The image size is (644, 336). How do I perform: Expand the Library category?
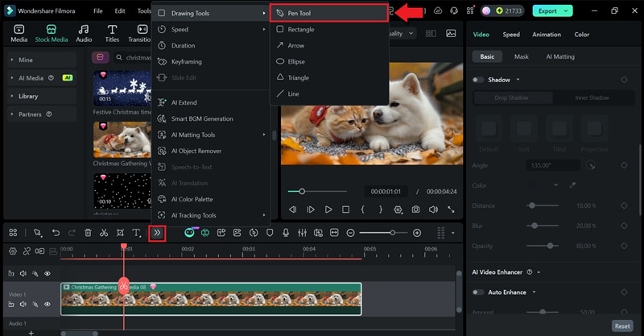42,96
